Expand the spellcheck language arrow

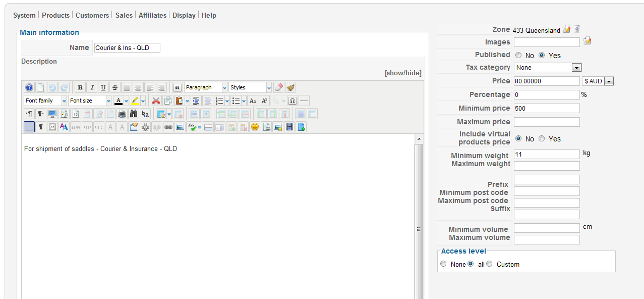(x=200, y=127)
